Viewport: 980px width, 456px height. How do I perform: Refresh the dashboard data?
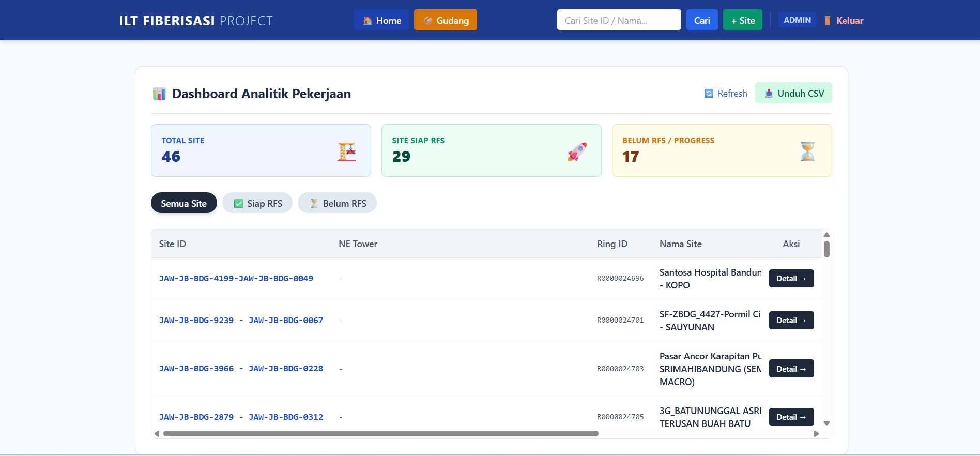click(x=726, y=93)
